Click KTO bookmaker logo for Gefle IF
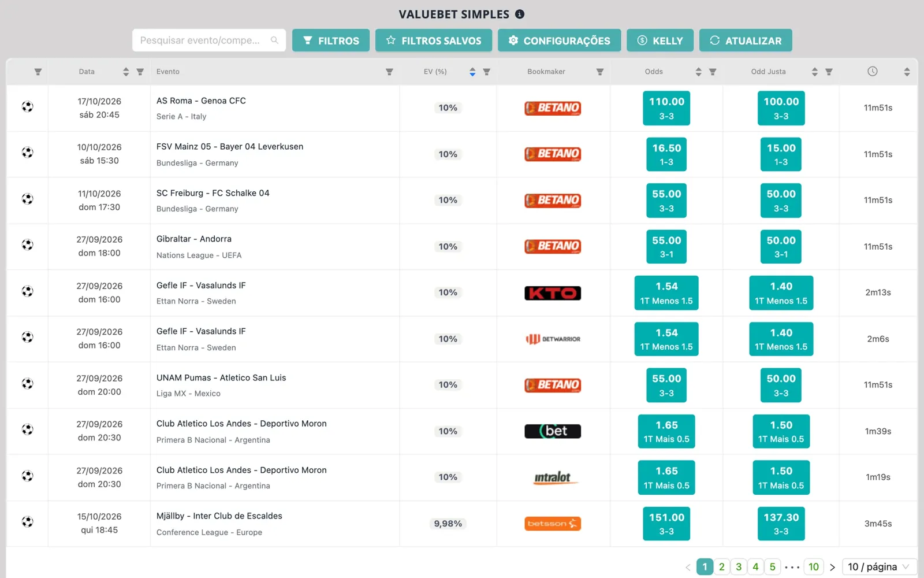 point(553,293)
